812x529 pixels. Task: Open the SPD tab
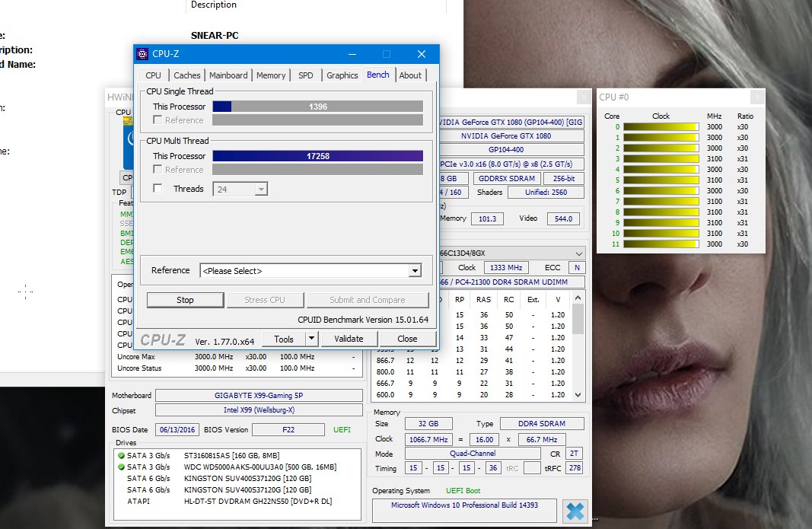click(x=305, y=75)
